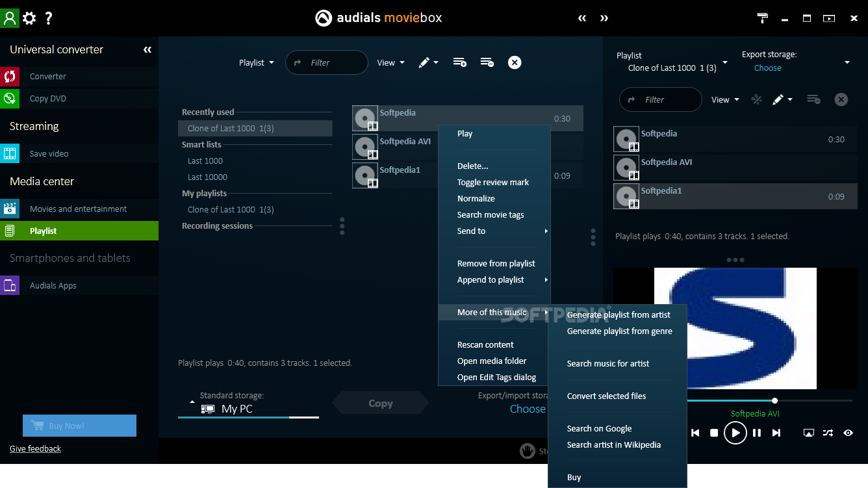The image size is (868, 488).
Task: Collapse the sidebar with the « chevrons
Action: coord(147,50)
